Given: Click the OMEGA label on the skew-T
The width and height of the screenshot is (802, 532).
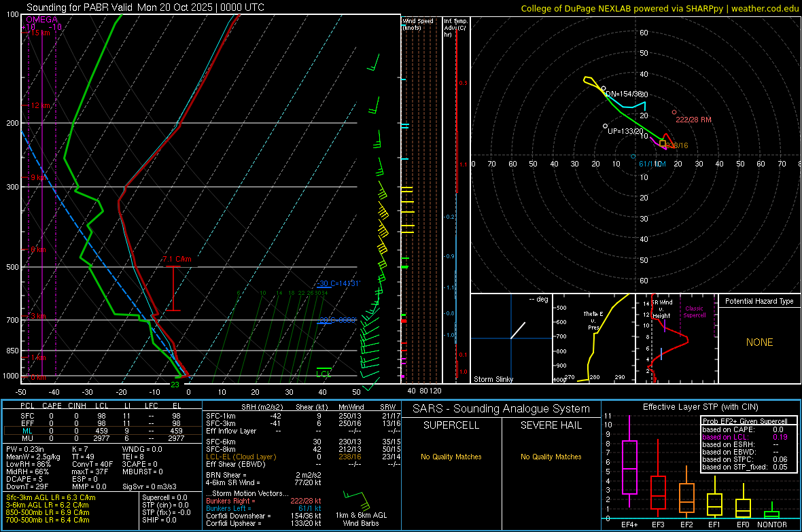Looking at the screenshot, I should point(42,20).
